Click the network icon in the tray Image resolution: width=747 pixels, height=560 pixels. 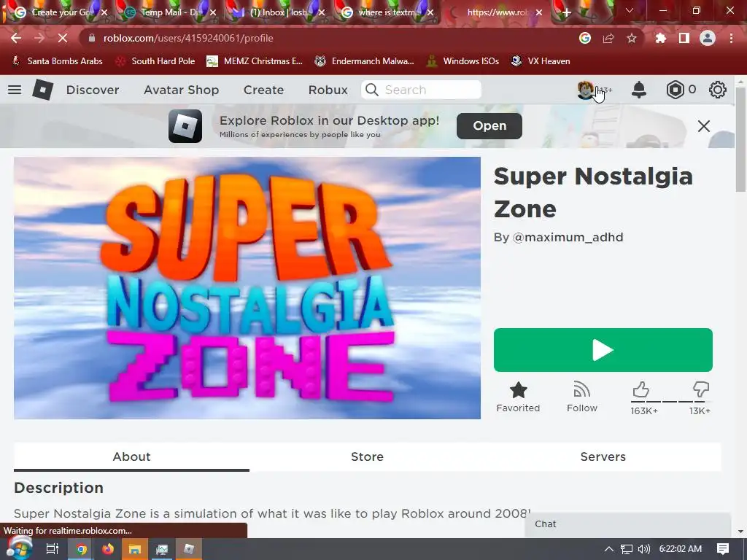627,548
